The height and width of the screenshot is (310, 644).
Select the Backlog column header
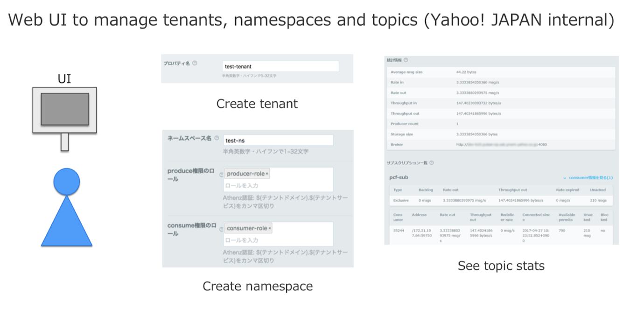tap(426, 190)
